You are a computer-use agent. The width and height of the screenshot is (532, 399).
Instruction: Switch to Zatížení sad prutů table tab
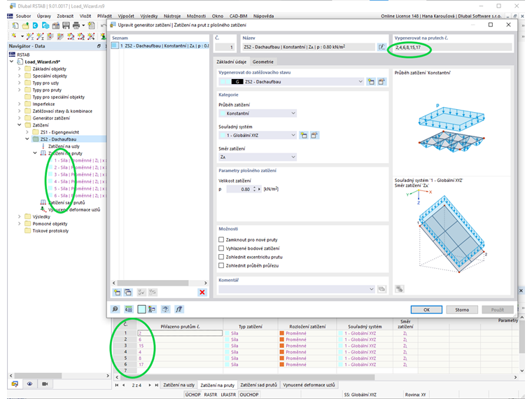258,385
